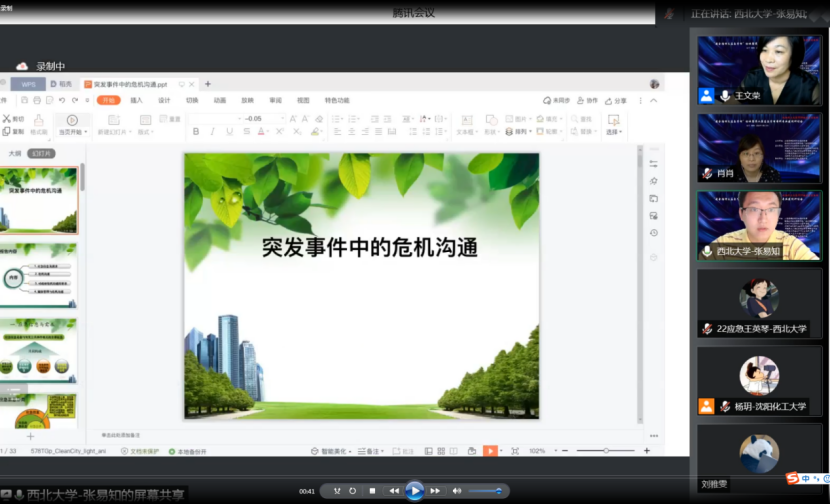Viewport: 831px width, 504px height.
Task: Click the rewind button in player
Action: click(x=394, y=491)
